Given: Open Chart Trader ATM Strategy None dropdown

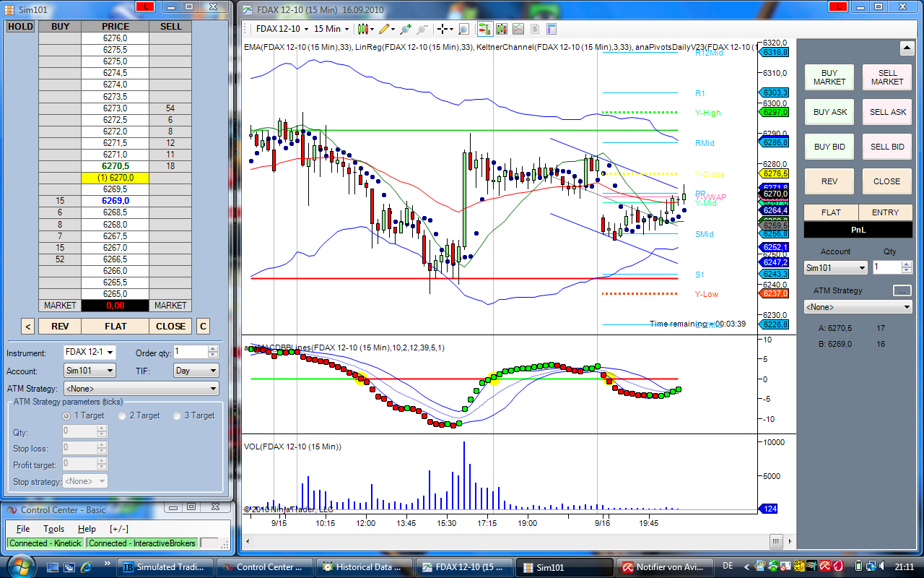Looking at the screenshot, I should (858, 307).
